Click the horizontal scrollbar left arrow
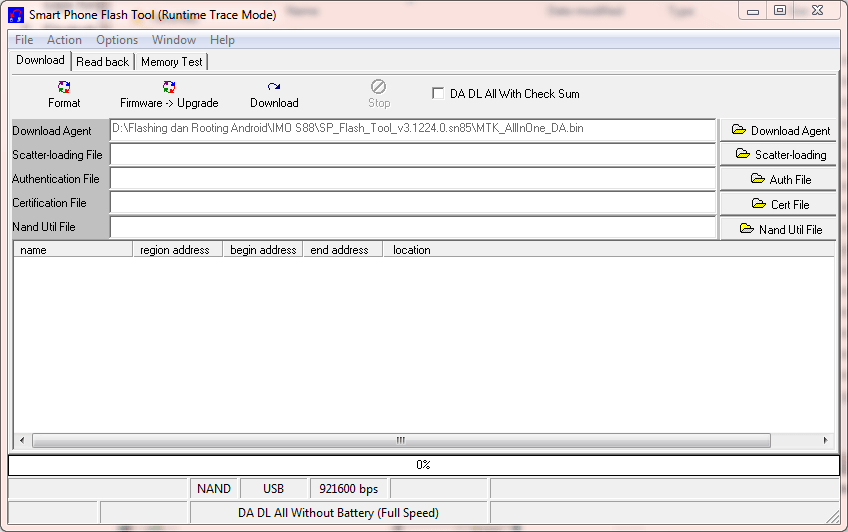848x532 pixels. [22, 440]
